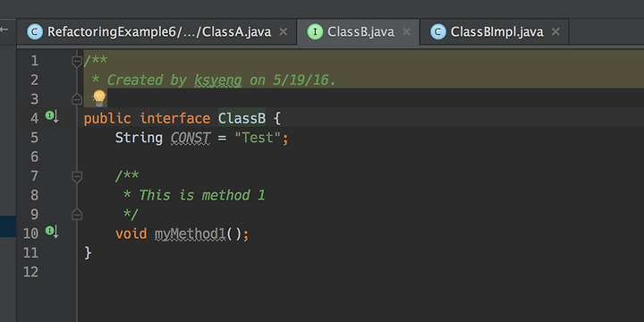Click the class icon on ClassA.java tab

pos(35,31)
